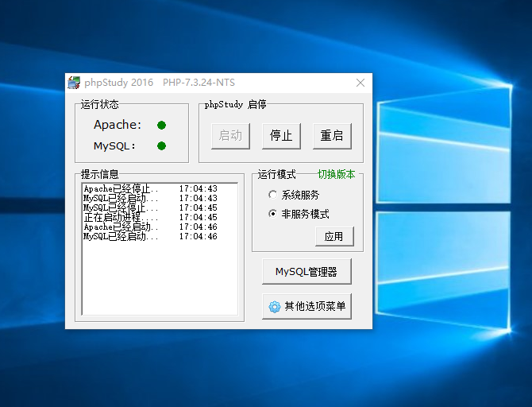This screenshot has width=532, height=407.
Task: Click the phpStudy title bar app icon
Action: tap(74, 83)
